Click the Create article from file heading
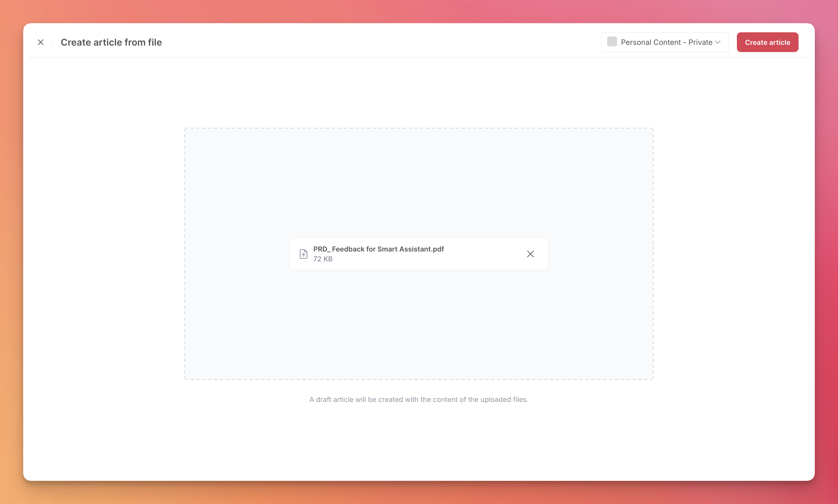Screen dimensions: 838x504 (x=111, y=42)
